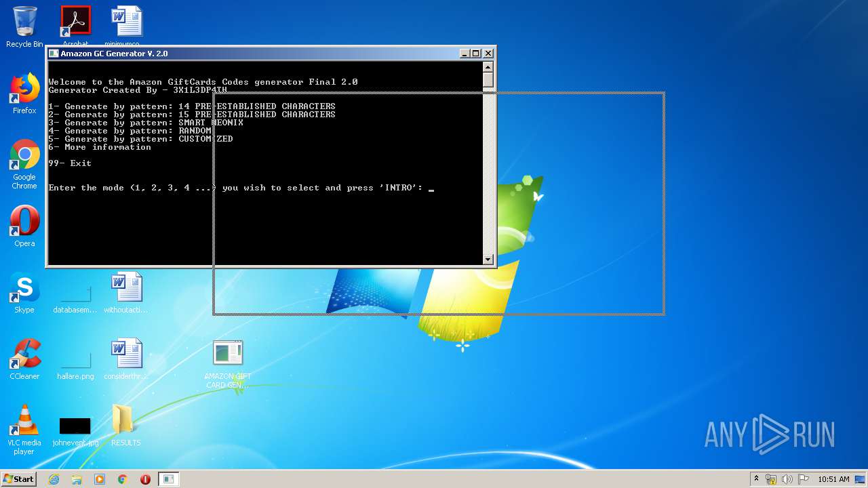Click the console scrollbar thumb
The width and height of the screenshot is (868, 488).
tap(488, 79)
